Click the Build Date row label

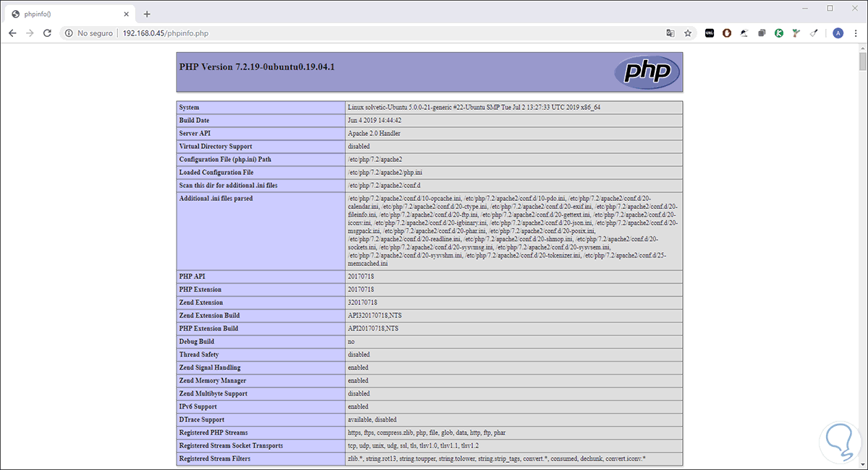pyautogui.click(x=195, y=120)
